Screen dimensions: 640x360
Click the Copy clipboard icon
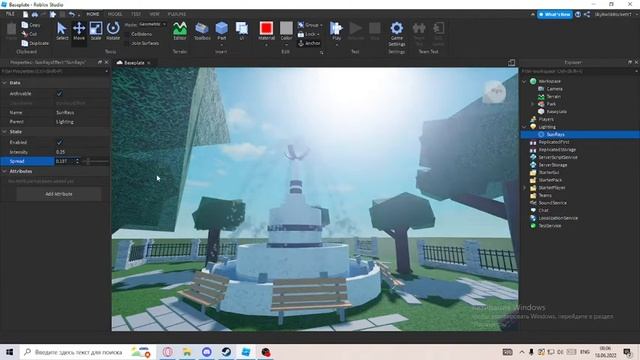tap(25, 25)
